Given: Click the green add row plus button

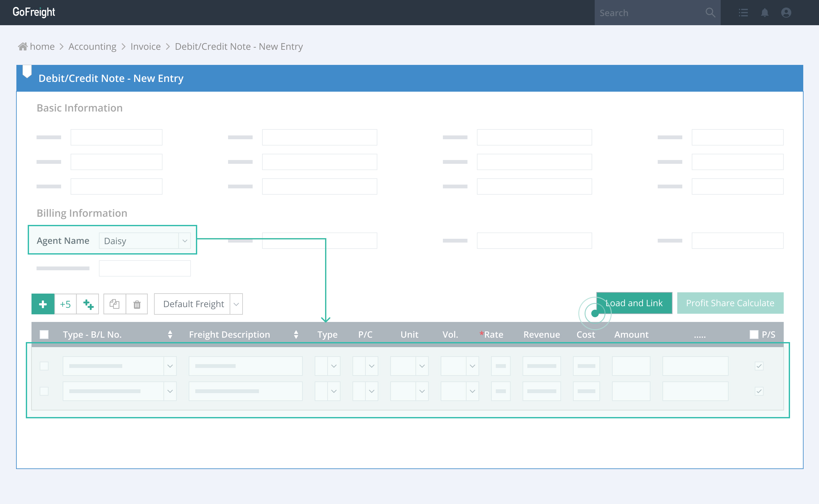Looking at the screenshot, I should click(43, 304).
